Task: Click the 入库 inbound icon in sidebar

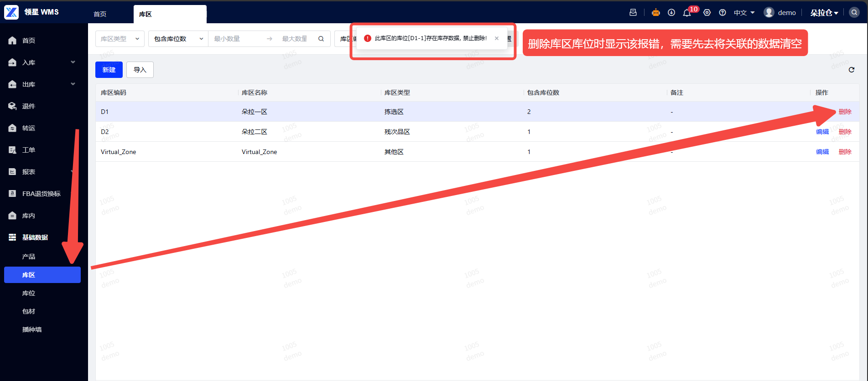Action: click(x=12, y=62)
